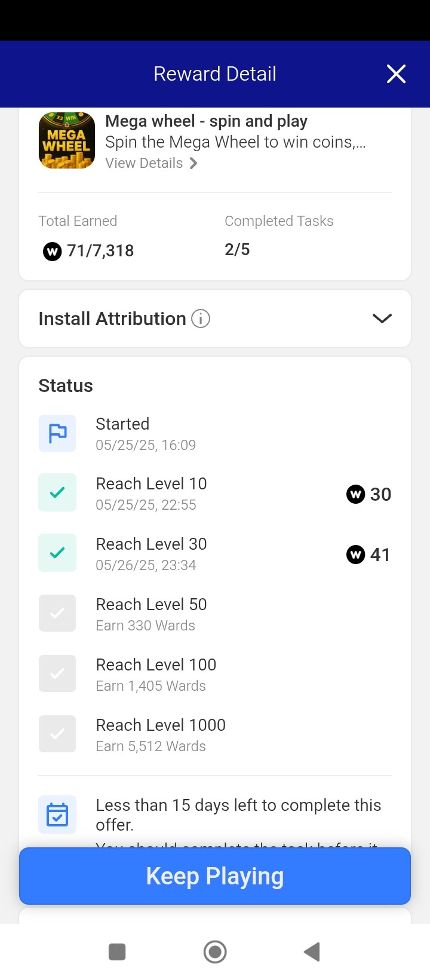The width and height of the screenshot is (430, 980).
Task: Tap the grayed Reach Level 1000 checkbox
Action: tap(57, 734)
